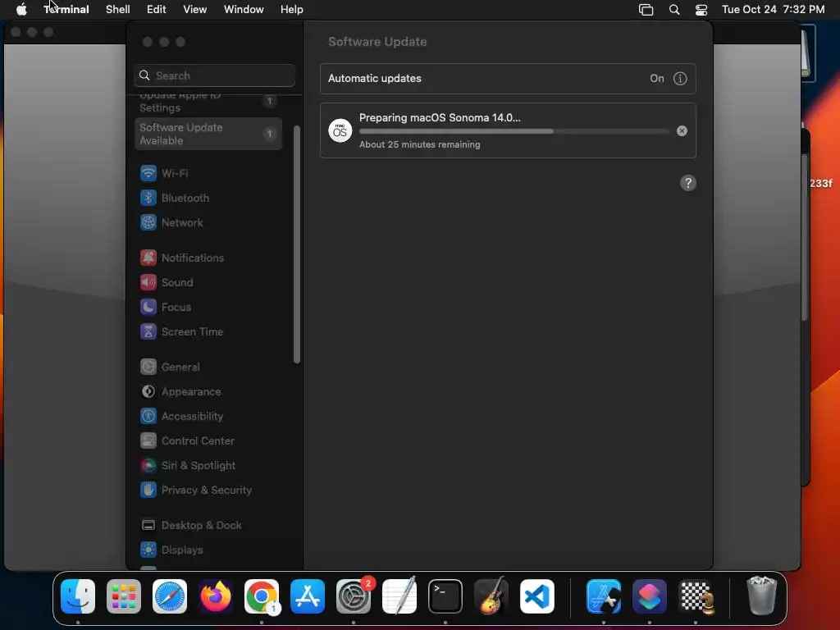Select Software Update Available item
This screenshot has height=630, width=840.
pyautogui.click(x=208, y=134)
